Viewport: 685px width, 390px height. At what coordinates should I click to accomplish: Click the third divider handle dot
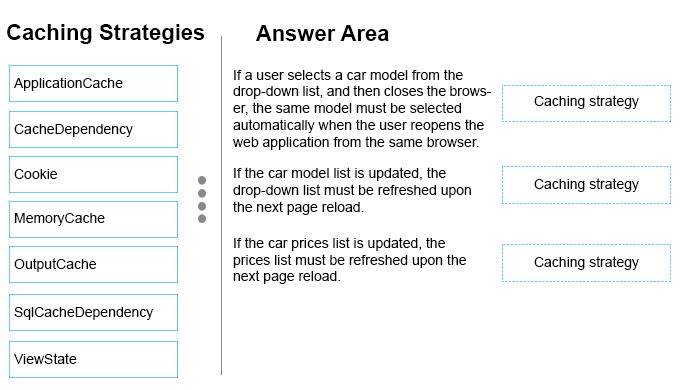(x=202, y=206)
